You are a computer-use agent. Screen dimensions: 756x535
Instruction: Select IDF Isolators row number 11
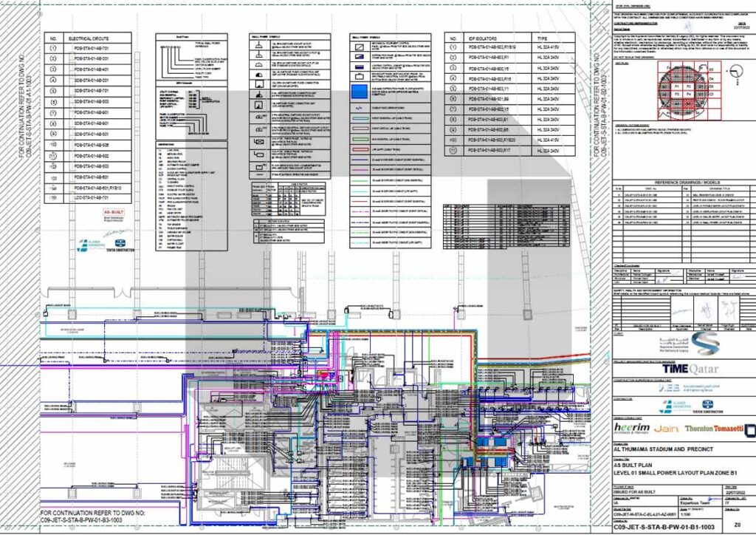(x=455, y=150)
